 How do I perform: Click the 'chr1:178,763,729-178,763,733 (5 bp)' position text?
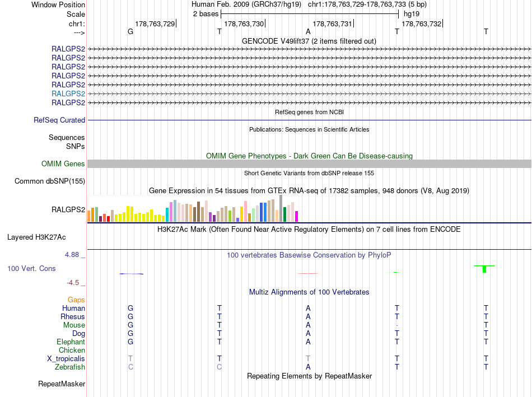click(x=367, y=4)
